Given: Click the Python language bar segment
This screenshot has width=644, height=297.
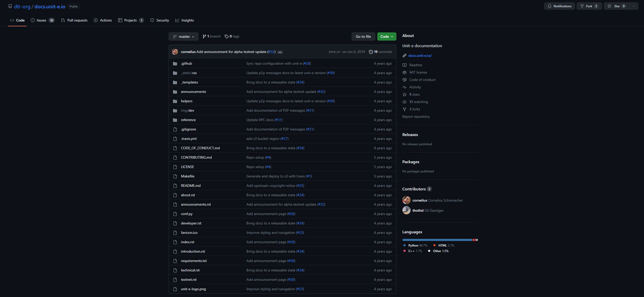Looking at the screenshot, I should point(437,240).
